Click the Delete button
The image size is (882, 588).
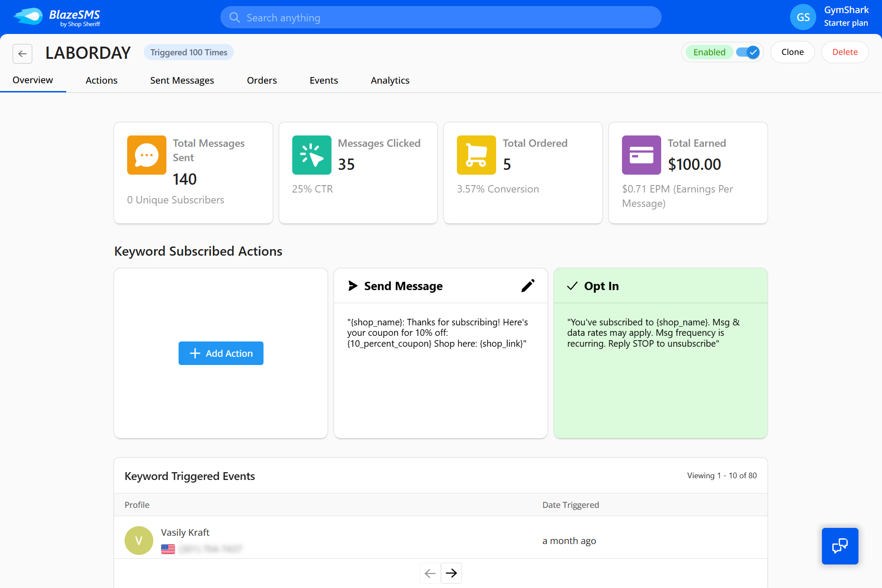pyautogui.click(x=845, y=52)
